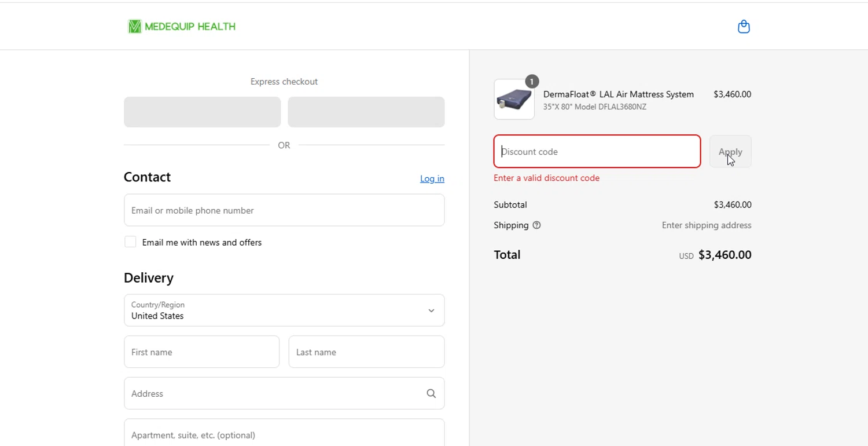Click into the Last name field
868x446 pixels.
pos(366,352)
